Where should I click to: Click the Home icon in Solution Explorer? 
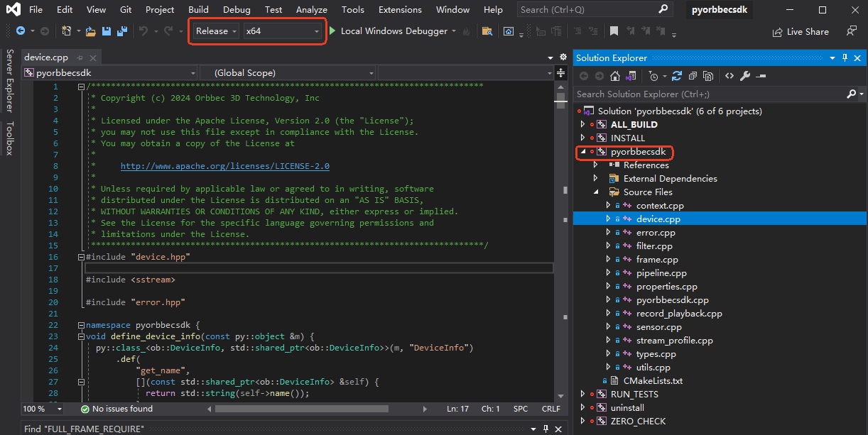point(615,76)
